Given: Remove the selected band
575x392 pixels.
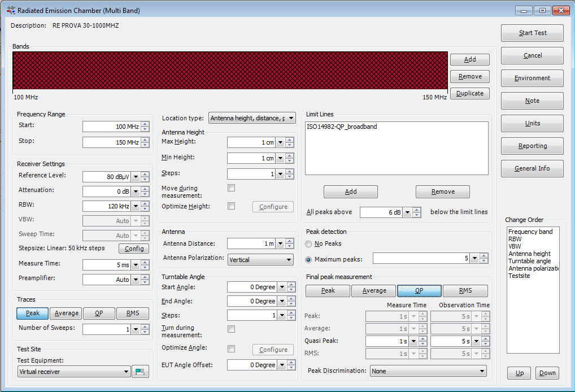Looking at the screenshot, I should tap(470, 76).
